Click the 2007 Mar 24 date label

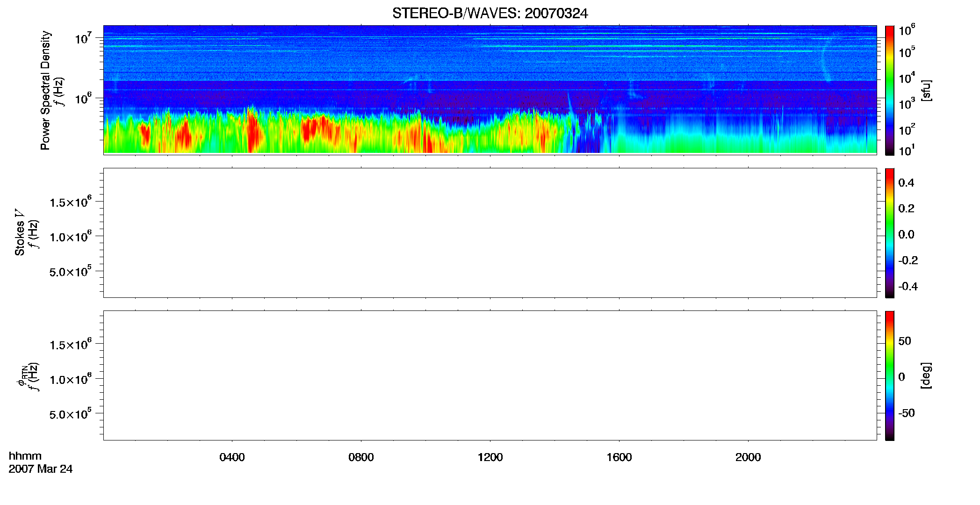[x=41, y=469]
